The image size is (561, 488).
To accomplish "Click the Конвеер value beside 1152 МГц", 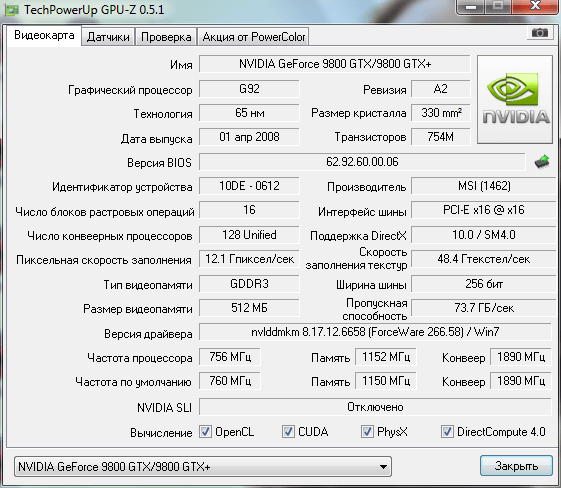I will (521, 357).
